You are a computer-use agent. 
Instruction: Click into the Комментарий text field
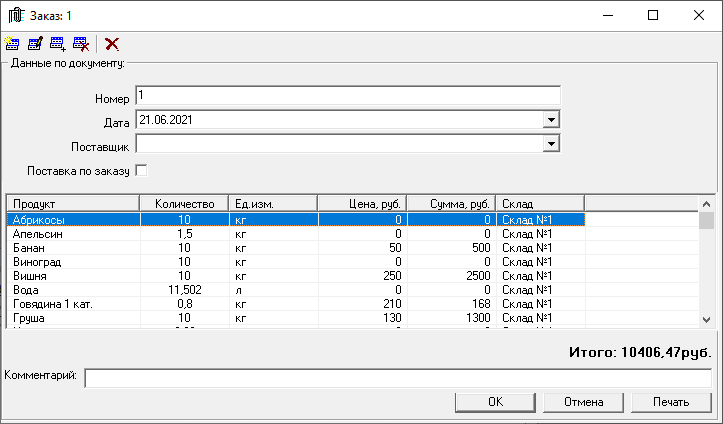click(x=398, y=378)
